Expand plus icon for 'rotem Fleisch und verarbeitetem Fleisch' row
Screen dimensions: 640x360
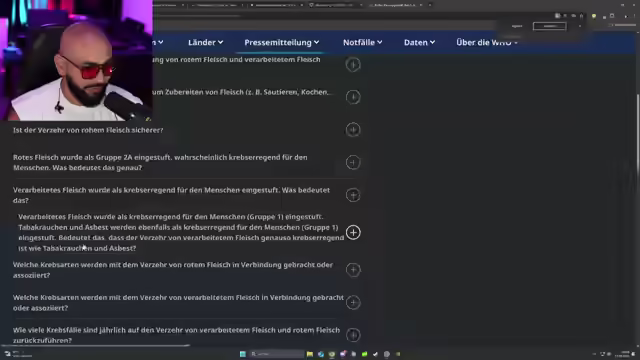(x=353, y=64)
